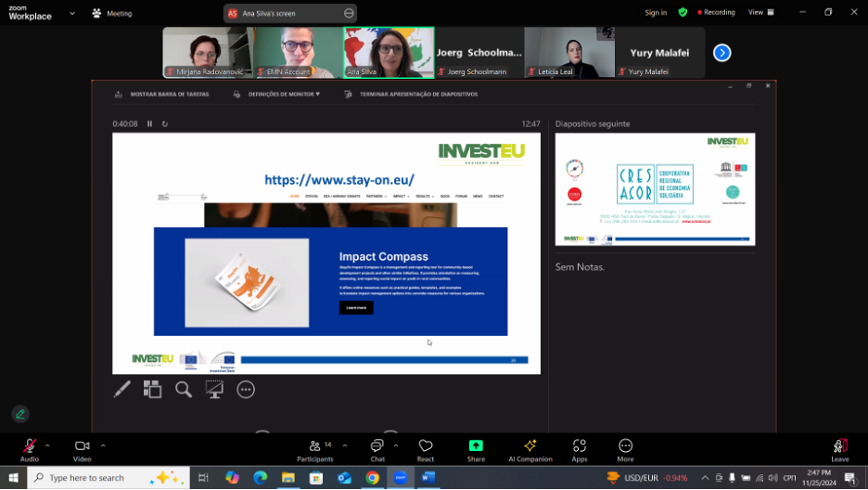
Task: Open the View menu
Action: pyautogui.click(x=759, y=12)
